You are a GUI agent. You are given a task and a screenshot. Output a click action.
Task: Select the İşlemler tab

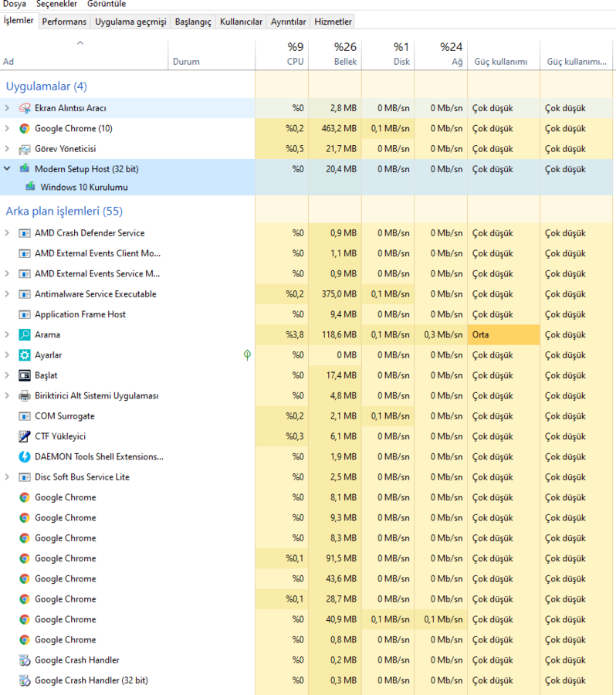coord(19,21)
